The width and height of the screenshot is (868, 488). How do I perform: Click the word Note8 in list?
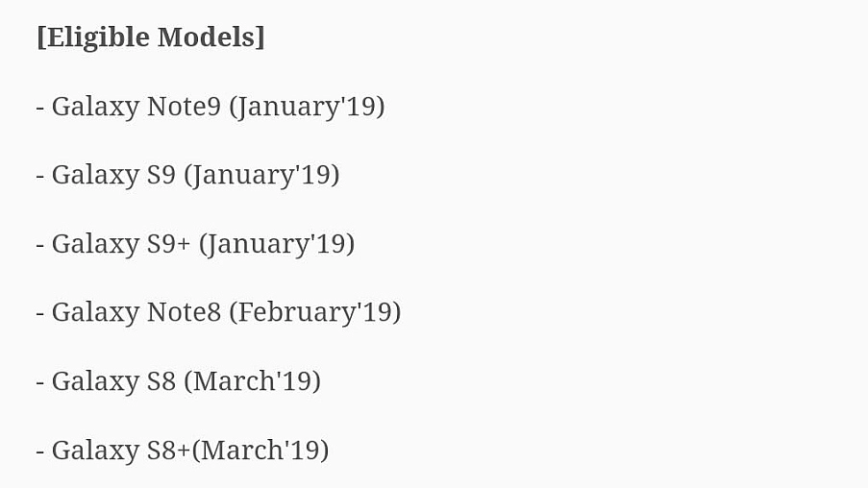(184, 312)
